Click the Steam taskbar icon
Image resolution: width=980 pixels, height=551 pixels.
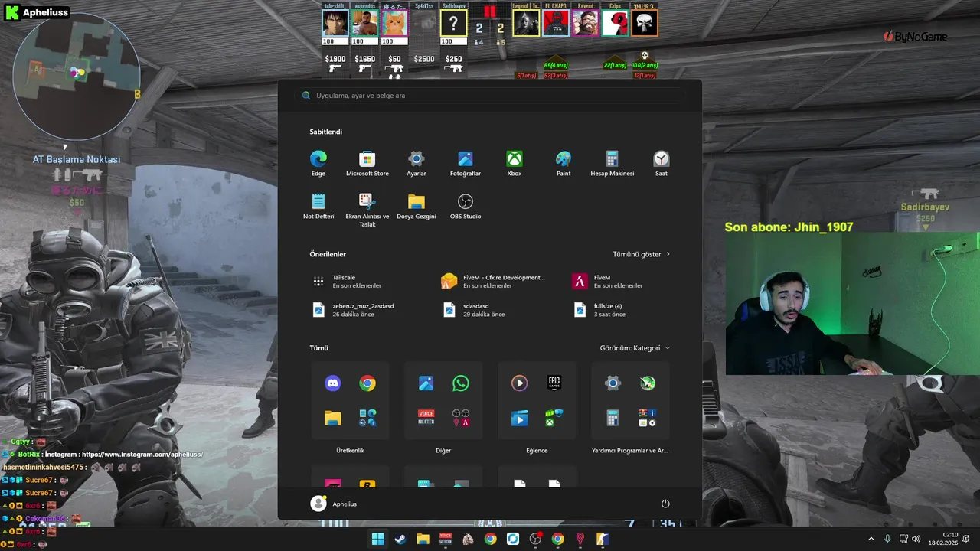[x=400, y=539]
